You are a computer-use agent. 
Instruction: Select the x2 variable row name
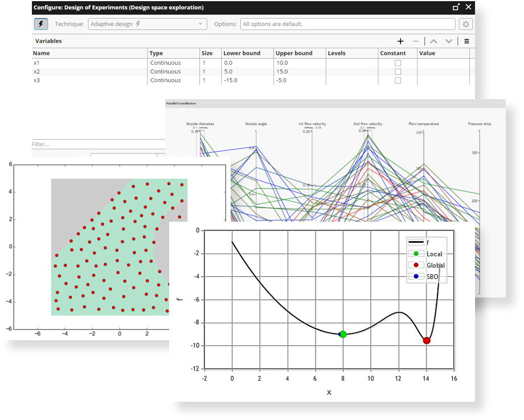point(36,72)
